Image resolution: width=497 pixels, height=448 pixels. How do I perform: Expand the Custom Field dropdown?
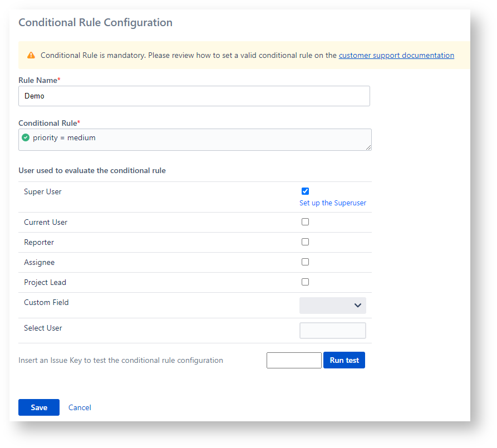pos(332,306)
